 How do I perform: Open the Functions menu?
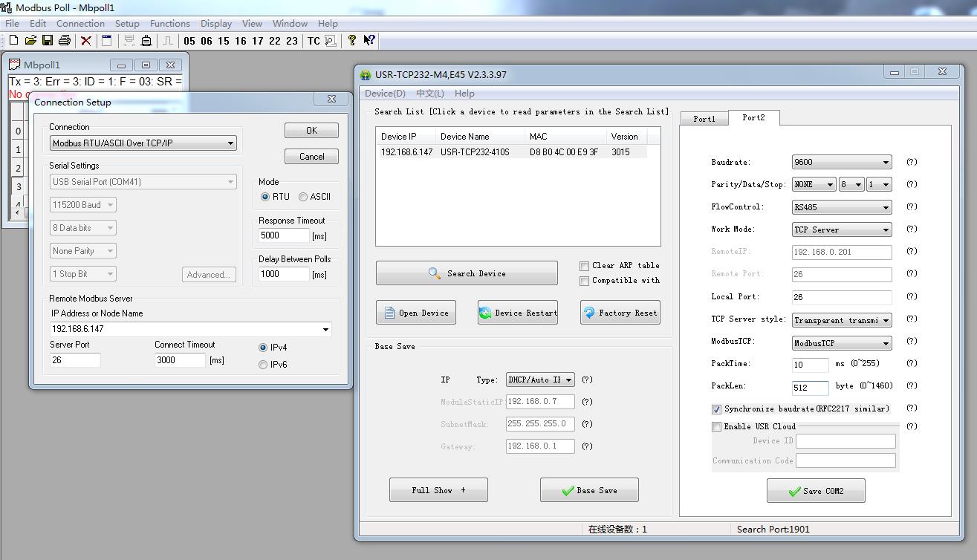tap(170, 24)
